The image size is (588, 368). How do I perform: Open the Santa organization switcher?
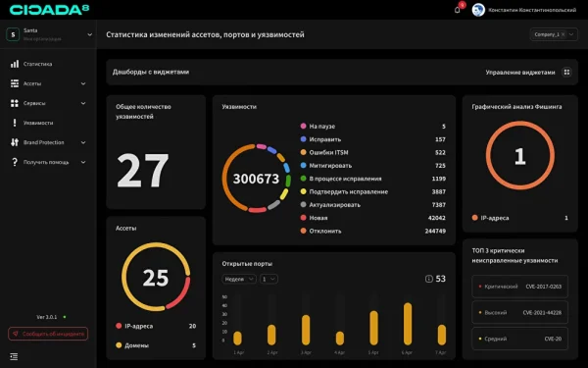coord(48,34)
